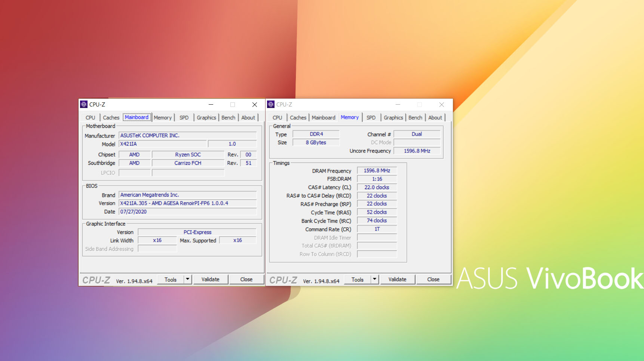The height and width of the screenshot is (361, 644).
Task: Click the BIOS brand American Megatrends Inc.
Action: 188,195
